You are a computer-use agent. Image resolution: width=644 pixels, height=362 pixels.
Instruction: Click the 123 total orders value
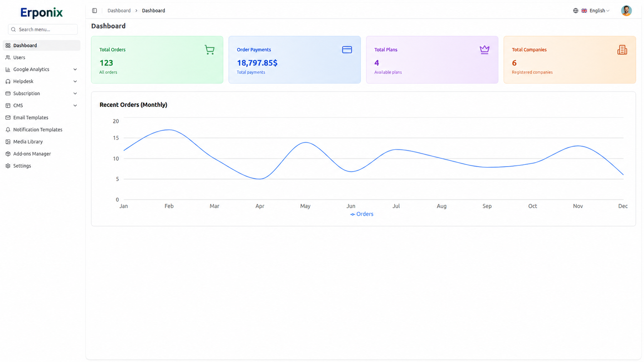pyautogui.click(x=106, y=63)
